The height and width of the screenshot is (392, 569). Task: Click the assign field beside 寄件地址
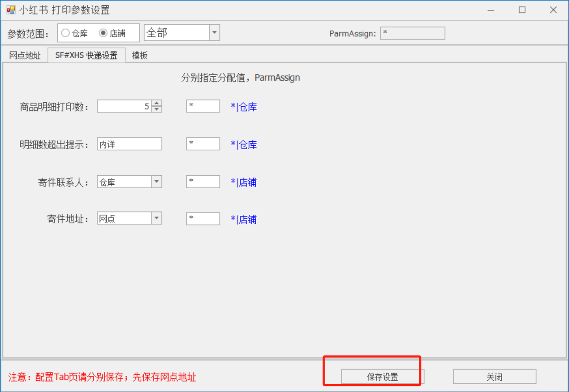pyautogui.click(x=203, y=219)
